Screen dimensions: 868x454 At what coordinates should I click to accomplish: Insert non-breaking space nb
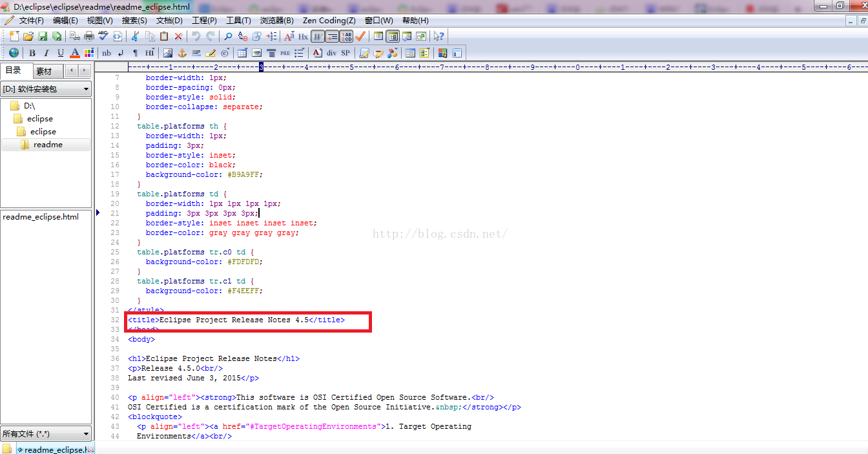coord(107,53)
